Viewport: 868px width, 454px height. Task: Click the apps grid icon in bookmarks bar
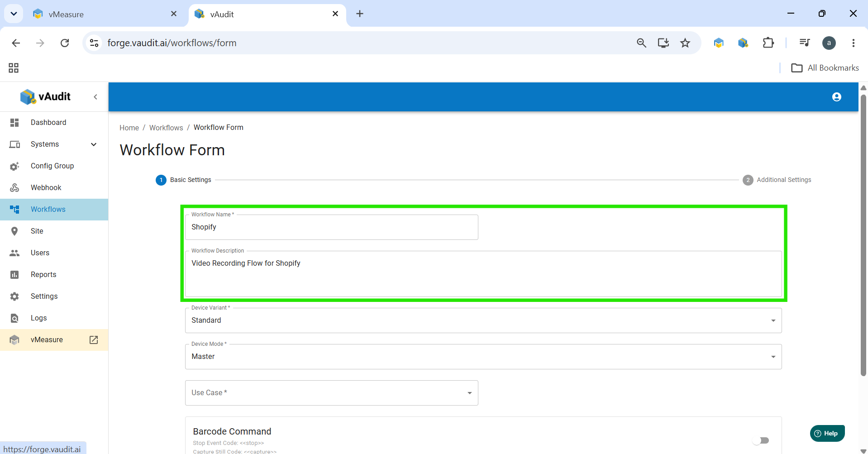pos(14,68)
